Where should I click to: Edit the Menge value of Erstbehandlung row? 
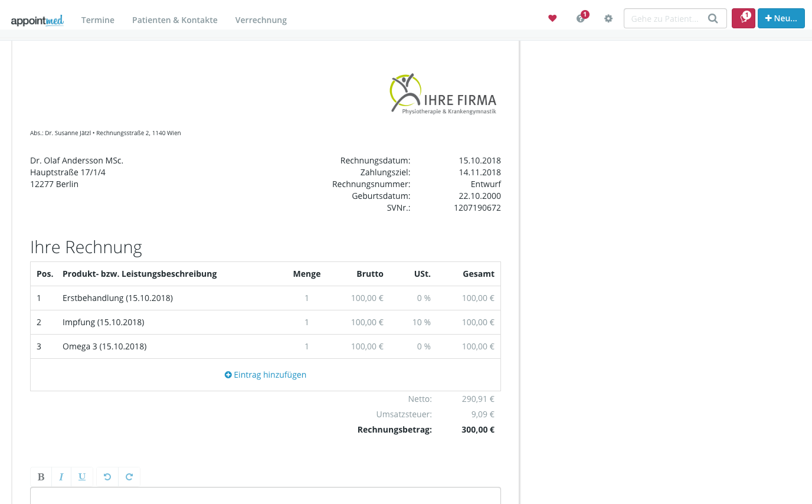pyautogui.click(x=307, y=298)
